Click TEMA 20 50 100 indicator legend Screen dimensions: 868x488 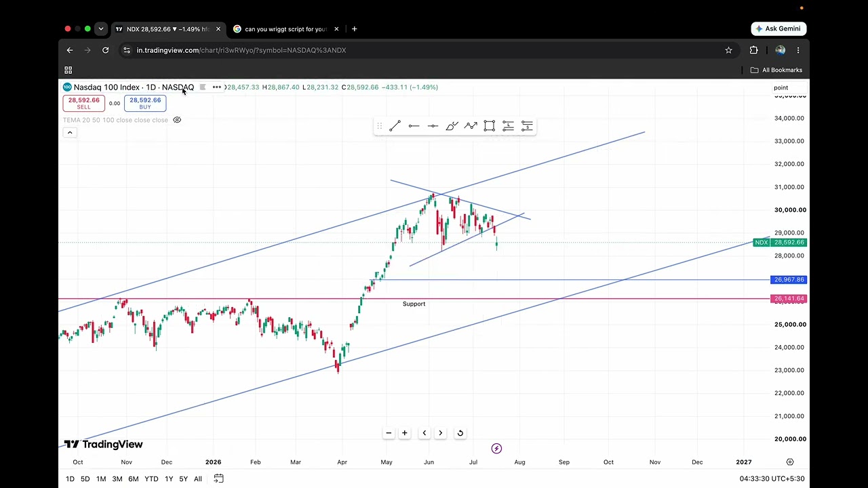coord(115,120)
